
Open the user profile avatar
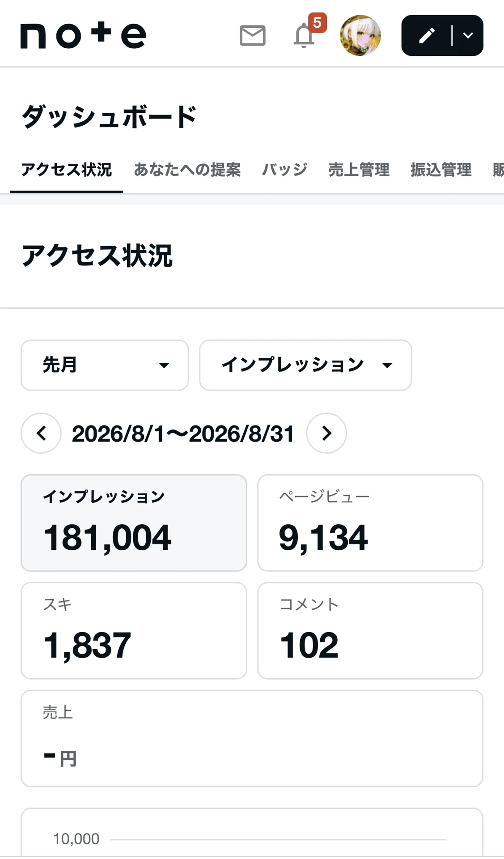point(360,35)
